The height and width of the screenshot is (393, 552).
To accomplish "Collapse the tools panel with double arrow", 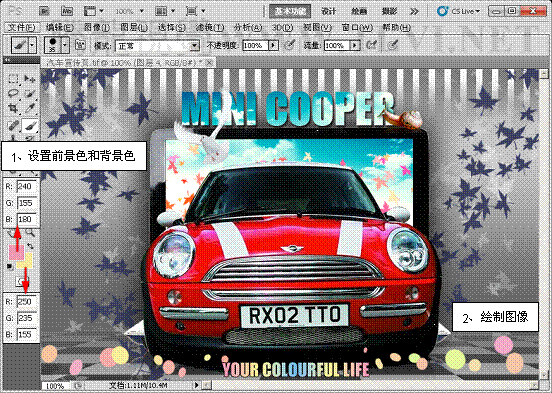I will pyautogui.click(x=7, y=61).
